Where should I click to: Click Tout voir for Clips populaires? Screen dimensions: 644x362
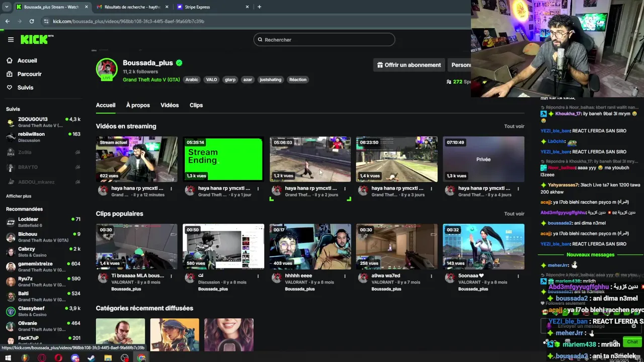click(514, 214)
